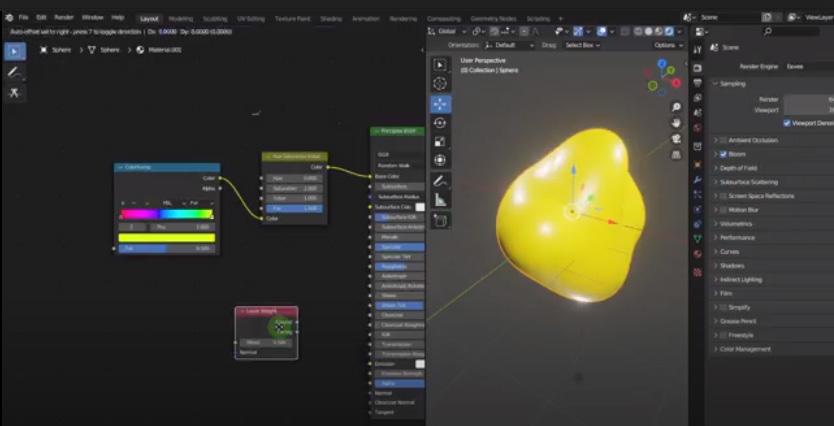Viewport: 834px width, 426px height.
Task: Open the Object Data green triangle tab
Action: click(698, 239)
